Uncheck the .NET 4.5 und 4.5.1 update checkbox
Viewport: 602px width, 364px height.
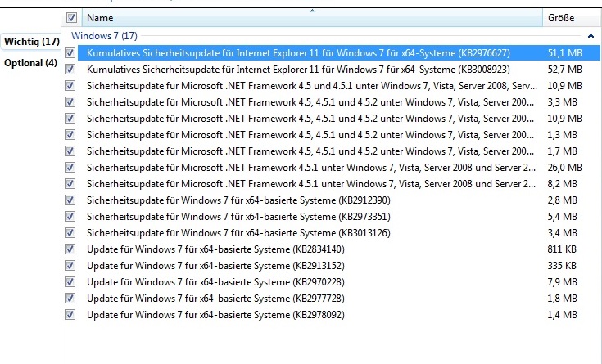pyautogui.click(x=70, y=86)
